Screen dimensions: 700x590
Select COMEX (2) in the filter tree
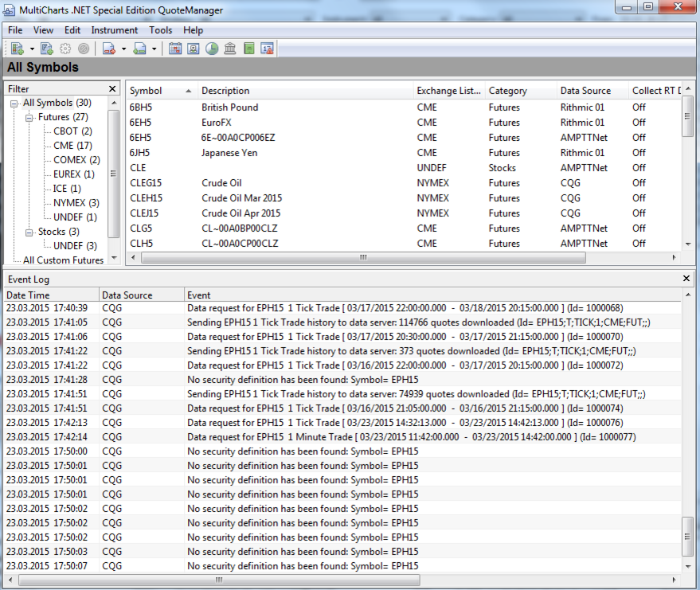(76, 160)
